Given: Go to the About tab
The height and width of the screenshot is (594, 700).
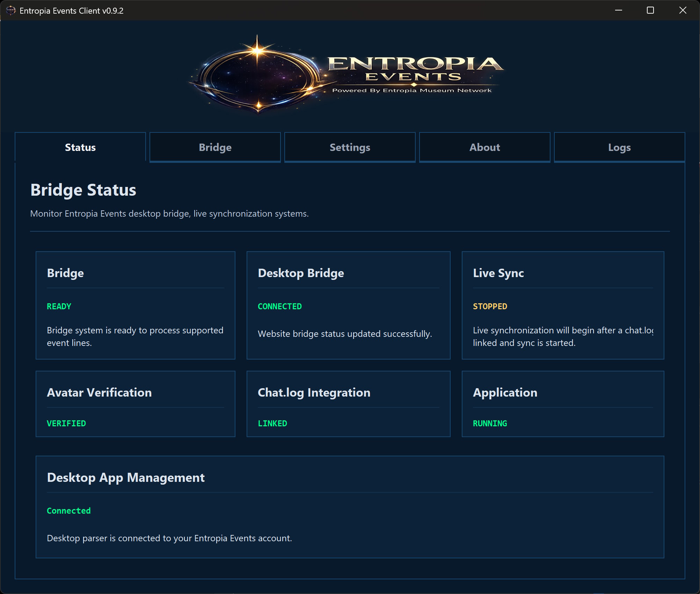Looking at the screenshot, I should 485,147.
